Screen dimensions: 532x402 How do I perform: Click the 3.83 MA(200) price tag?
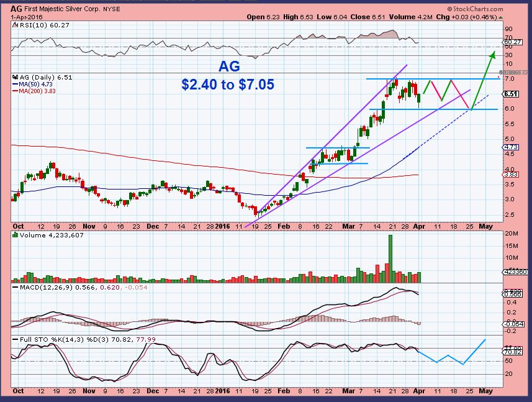pyautogui.click(x=511, y=175)
